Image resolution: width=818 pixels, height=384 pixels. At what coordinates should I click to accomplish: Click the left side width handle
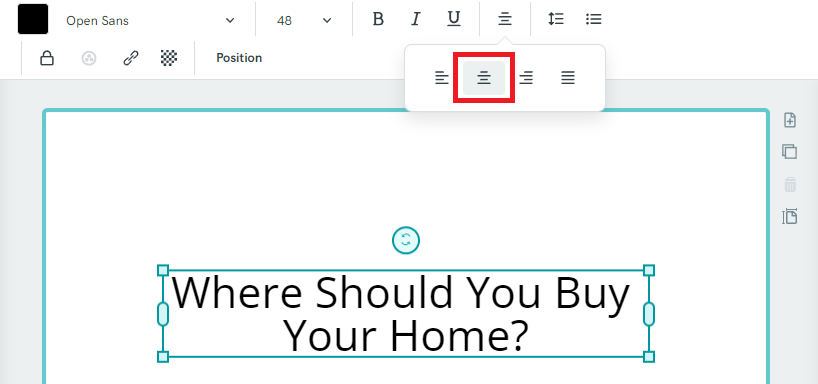tap(163, 314)
